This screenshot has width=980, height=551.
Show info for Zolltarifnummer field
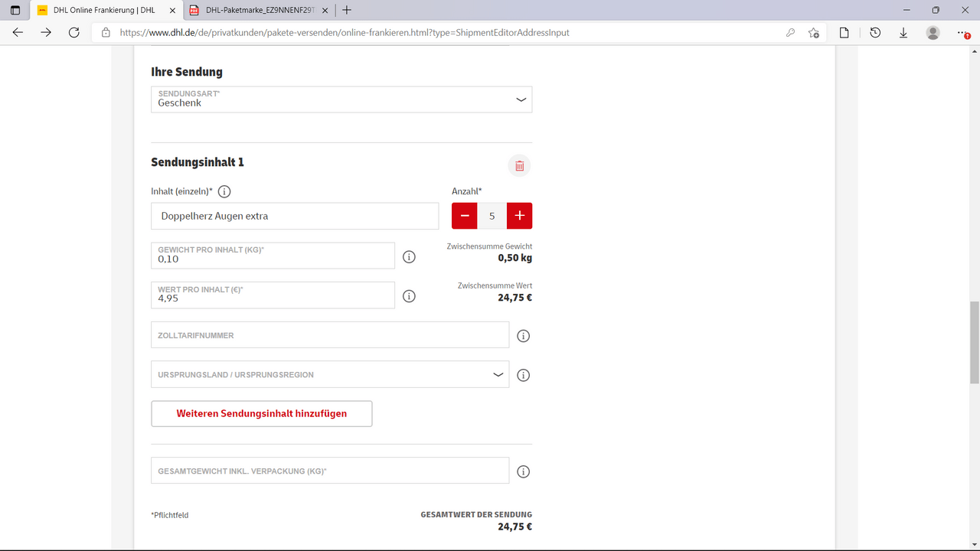point(524,336)
